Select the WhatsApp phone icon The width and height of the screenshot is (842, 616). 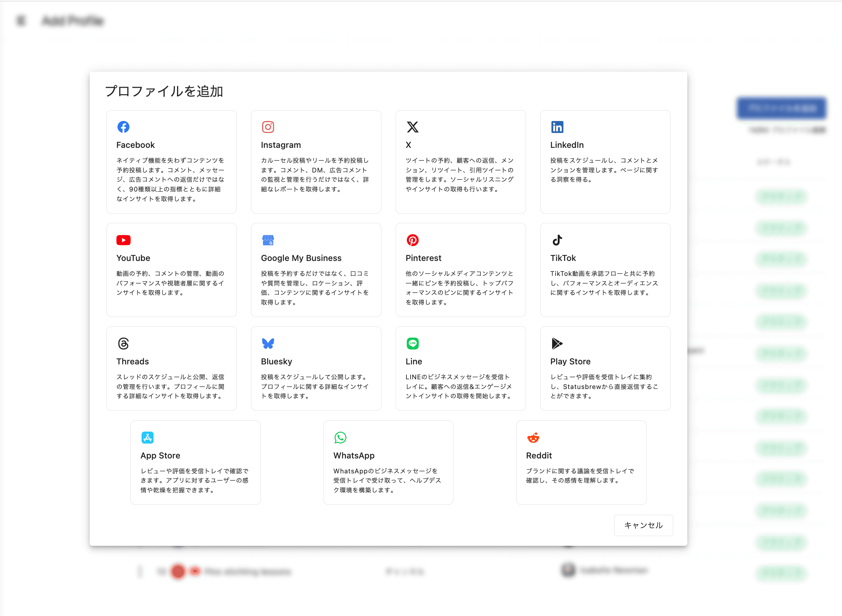pyautogui.click(x=340, y=438)
